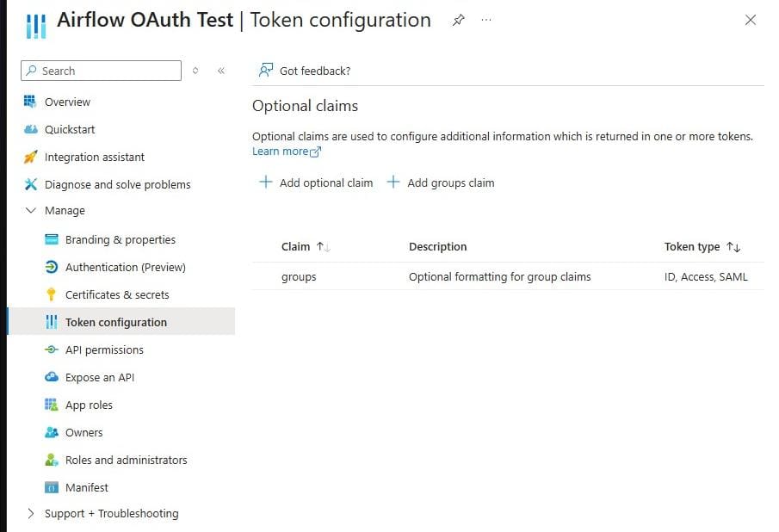779x532 pixels.
Task: Pin the Token configuration page
Action: click(458, 20)
